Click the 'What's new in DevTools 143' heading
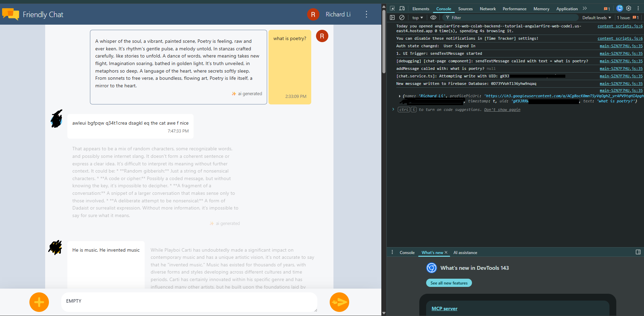 pyautogui.click(x=474, y=268)
